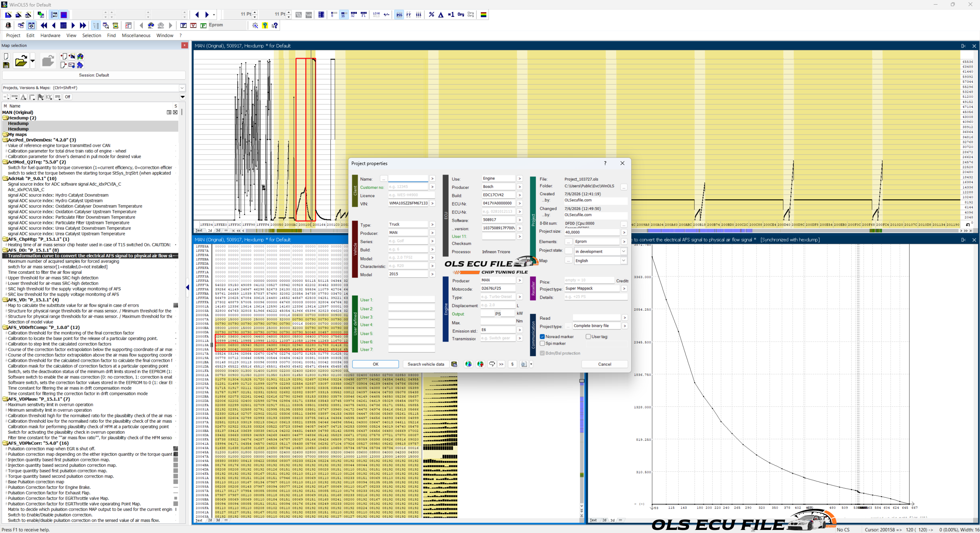Expand the options arrow next to dialog settings icon

pyautogui.click(x=531, y=364)
